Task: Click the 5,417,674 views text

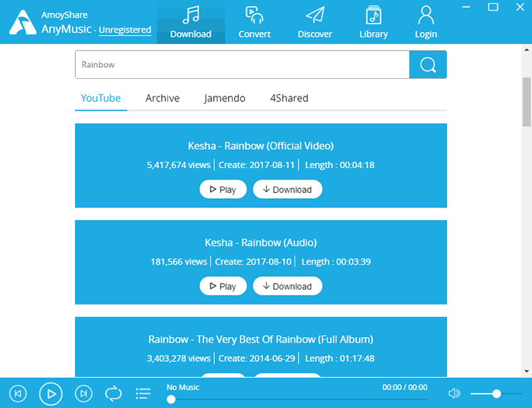Action: pos(179,165)
